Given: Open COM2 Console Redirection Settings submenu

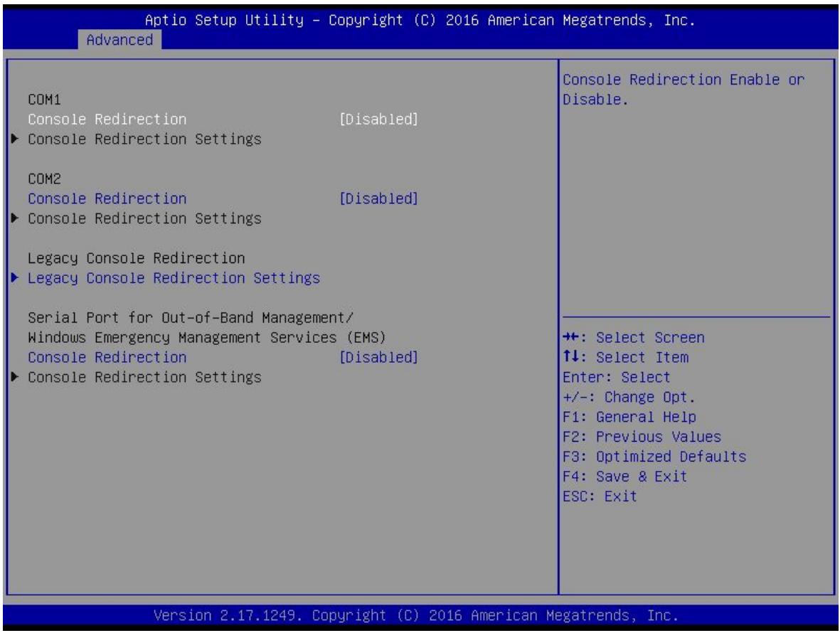Looking at the screenshot, I should [144, 218].
